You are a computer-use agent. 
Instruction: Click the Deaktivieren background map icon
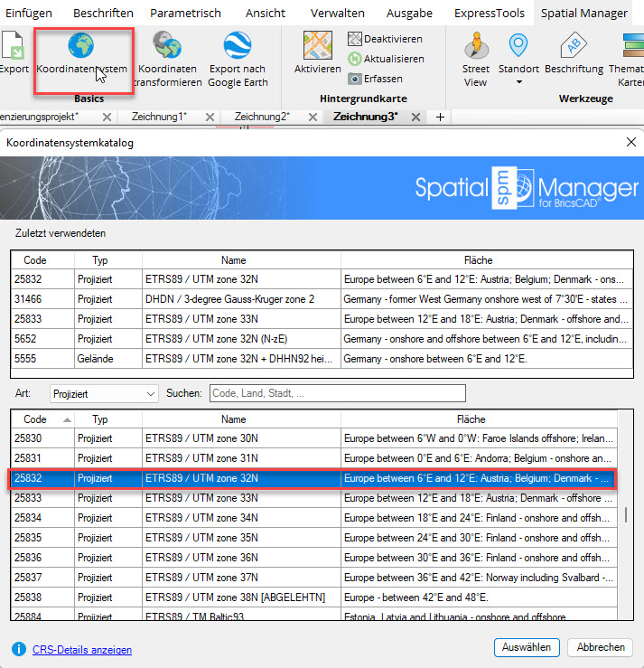[356, 39]
